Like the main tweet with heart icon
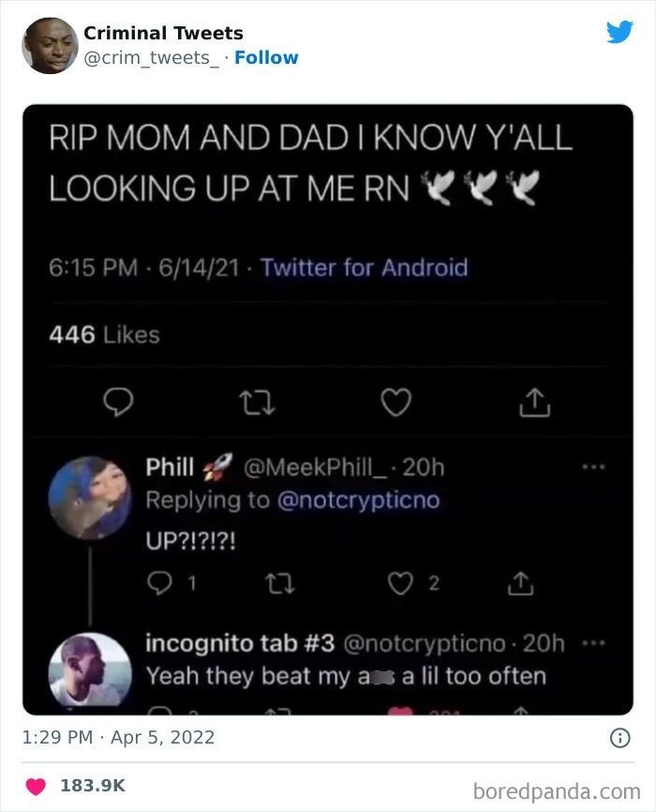Image resolution: width=656 pixels, height=812 pixels. coord(396,402)
